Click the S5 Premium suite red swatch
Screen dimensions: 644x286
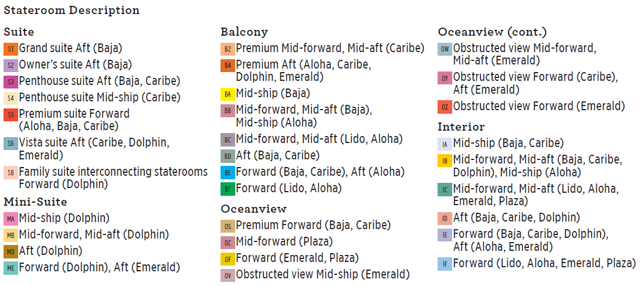tap(11, 115)
